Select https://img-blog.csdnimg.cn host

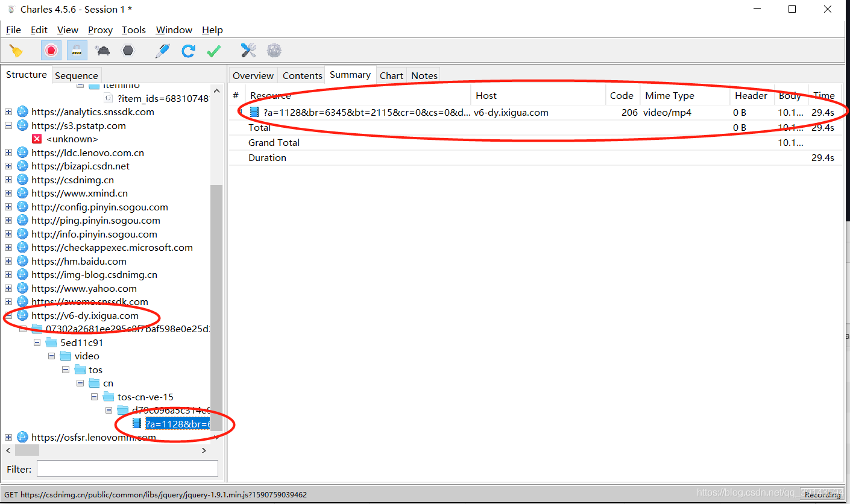click(94, 275)
